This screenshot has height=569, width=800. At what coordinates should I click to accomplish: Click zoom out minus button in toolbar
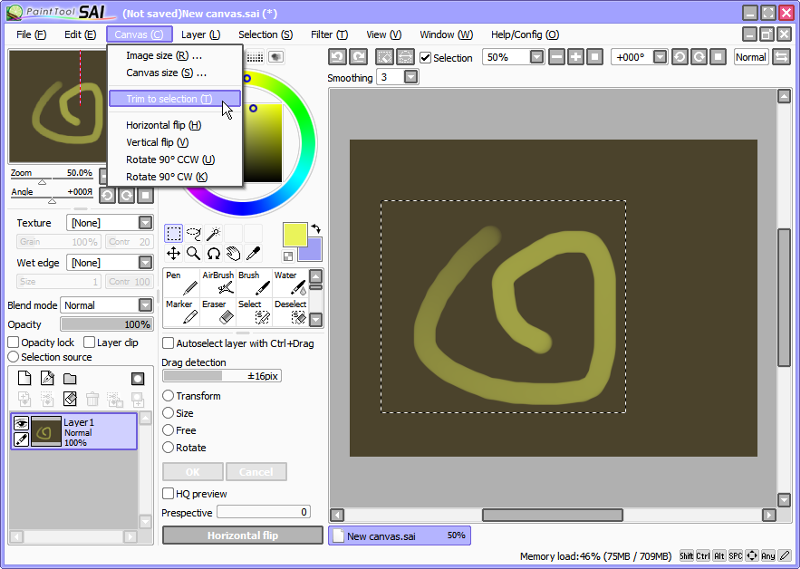click(x=557, y=57)
